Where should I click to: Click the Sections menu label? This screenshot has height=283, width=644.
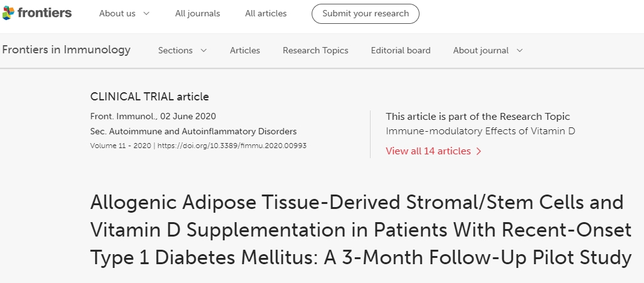tap(175, 51)
